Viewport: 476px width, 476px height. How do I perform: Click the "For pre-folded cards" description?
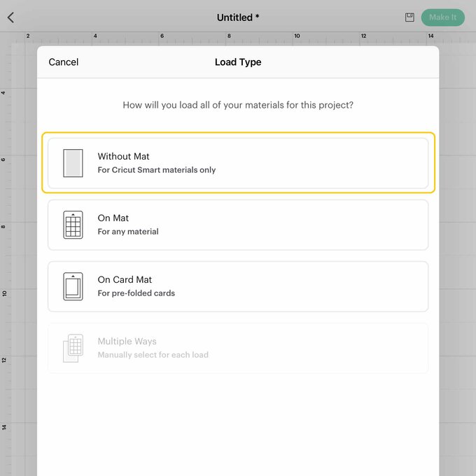136,293
